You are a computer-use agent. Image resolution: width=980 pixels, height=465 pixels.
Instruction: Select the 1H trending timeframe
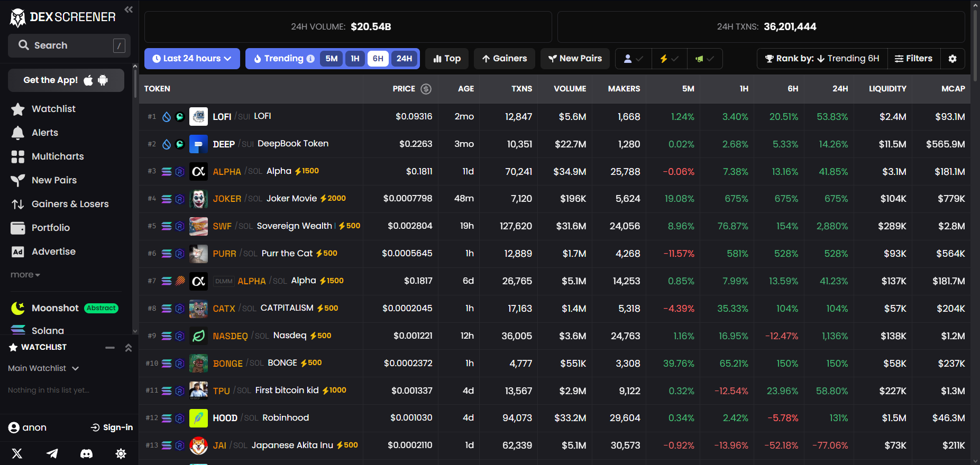355,59
